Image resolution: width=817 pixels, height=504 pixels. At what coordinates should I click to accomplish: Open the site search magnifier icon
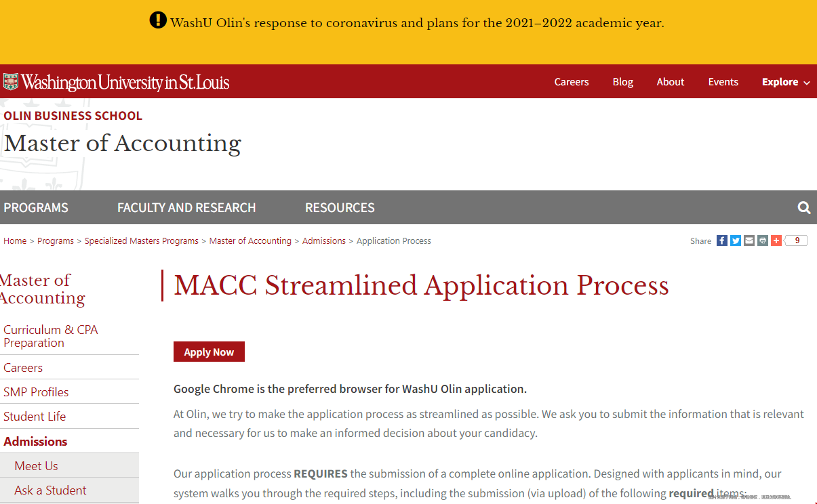[x=804, y=208]
